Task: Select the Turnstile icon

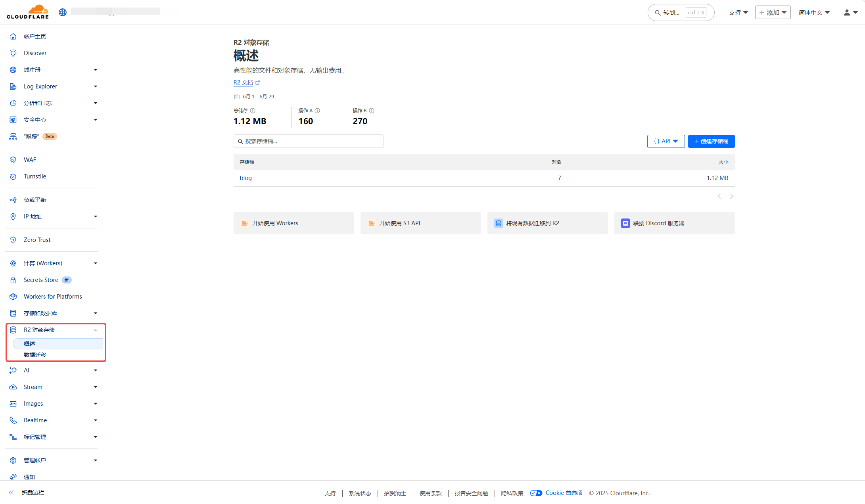Action: point(13,176)
